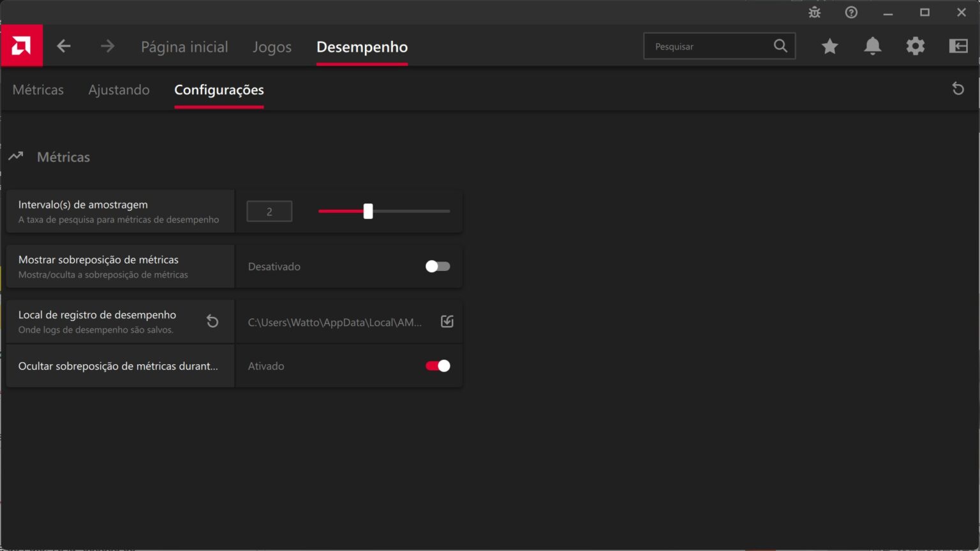Disable the Ocultar sobreposição de métricas toggle
This screenshot has height=551, width=980.
pyautogui.click(x=437, y=365)
